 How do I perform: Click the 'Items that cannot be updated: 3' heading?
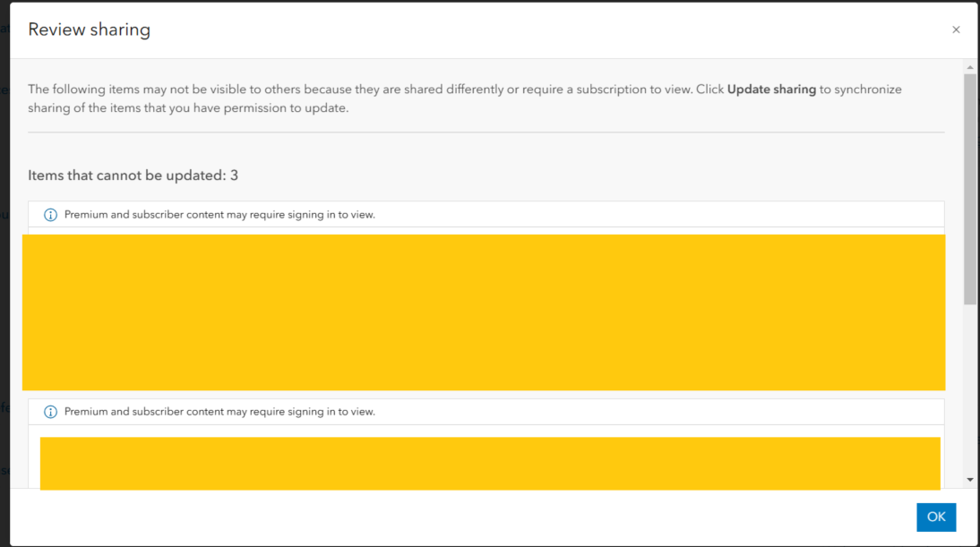(x=133, y=175)
